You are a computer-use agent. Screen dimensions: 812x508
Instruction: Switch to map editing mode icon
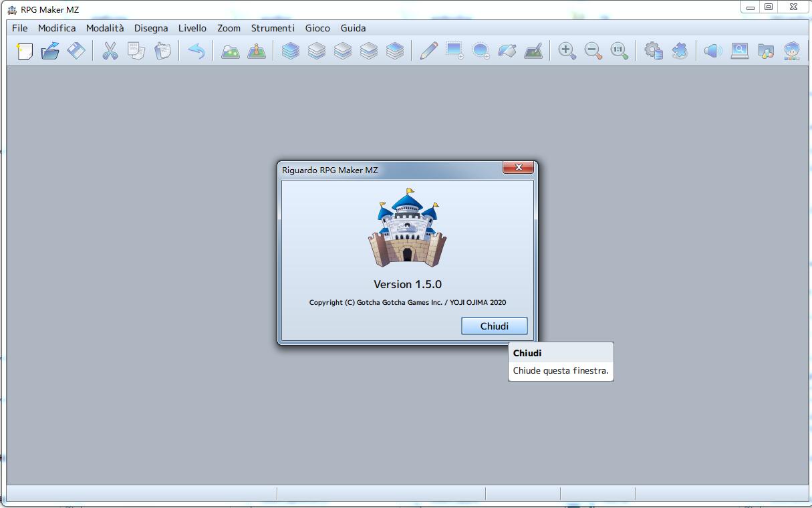click(231, 51)
